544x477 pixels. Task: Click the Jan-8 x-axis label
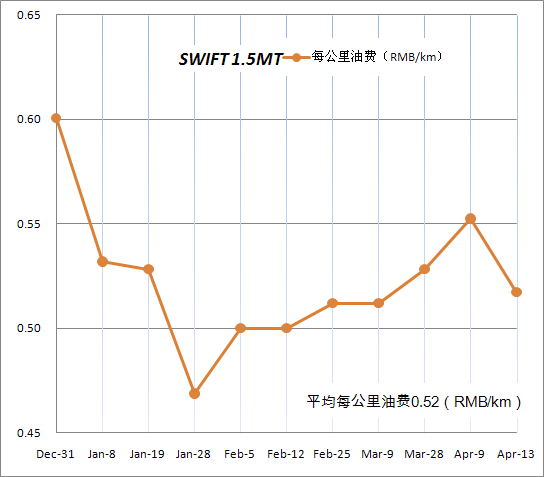tap(102, 454)
